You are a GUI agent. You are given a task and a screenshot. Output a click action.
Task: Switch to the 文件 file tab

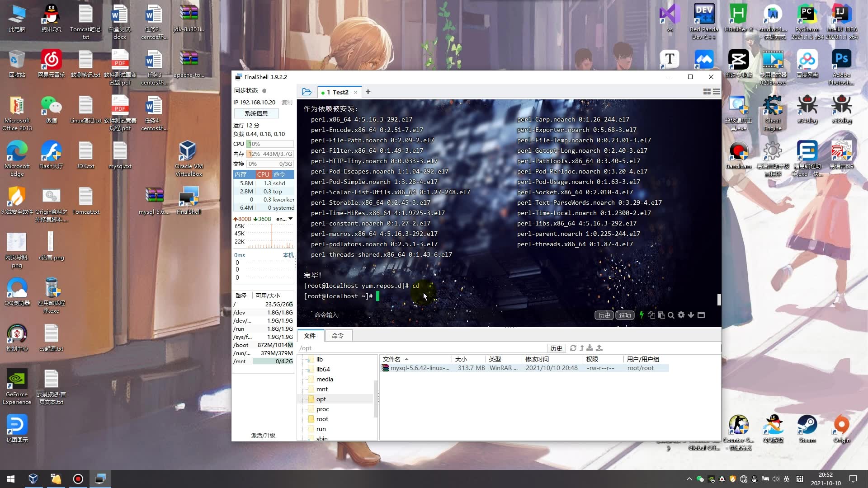[310, 336]
